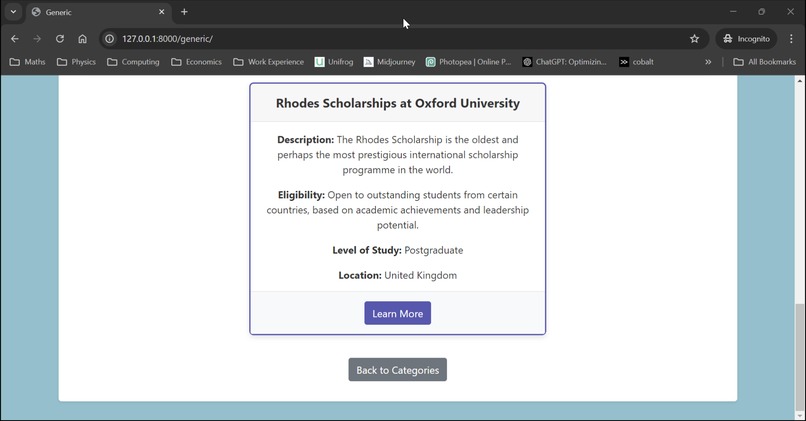Screen dimensions: 806x421
Task: Open the All Bookmarks folder
Action: click(x=764, y=62)
